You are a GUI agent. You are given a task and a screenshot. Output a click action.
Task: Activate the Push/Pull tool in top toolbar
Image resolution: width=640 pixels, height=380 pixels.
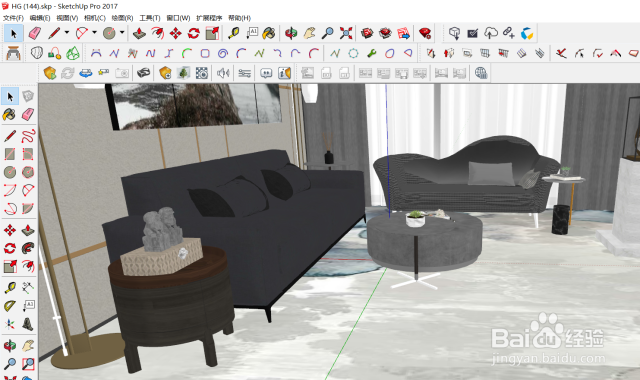pyautogui.click(x=140, y=33)
